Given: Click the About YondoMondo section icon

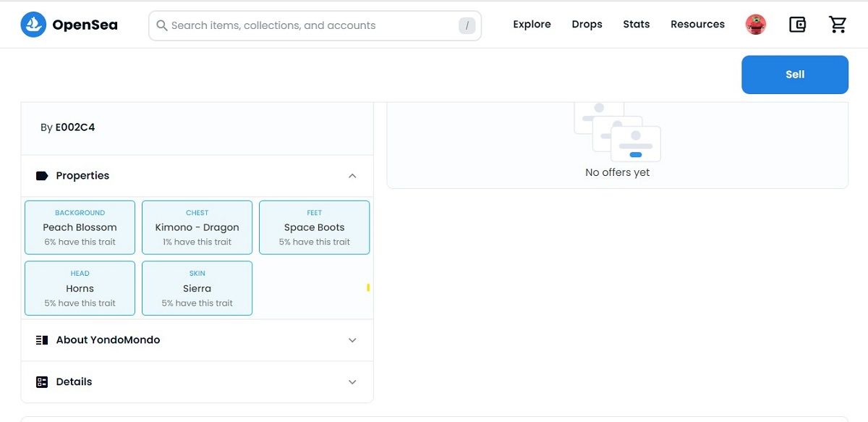Looking at the screenshot, I should pyautogui.click(x=42, y=340).
